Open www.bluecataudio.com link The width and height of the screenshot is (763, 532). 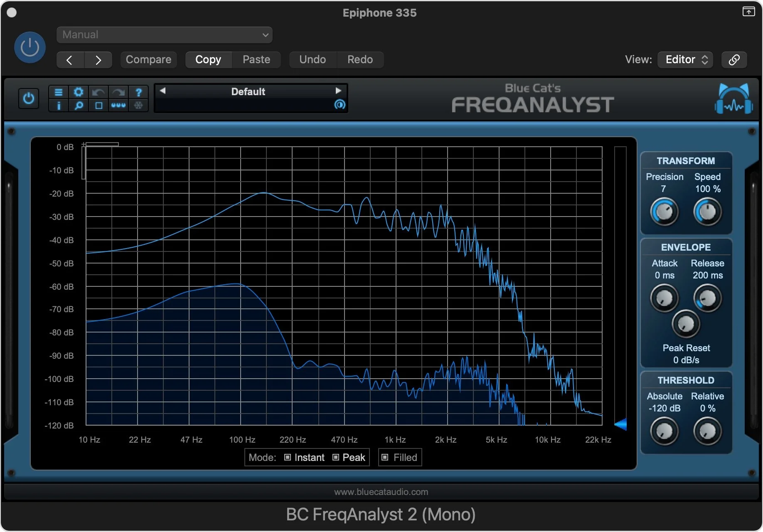[381, 492]
